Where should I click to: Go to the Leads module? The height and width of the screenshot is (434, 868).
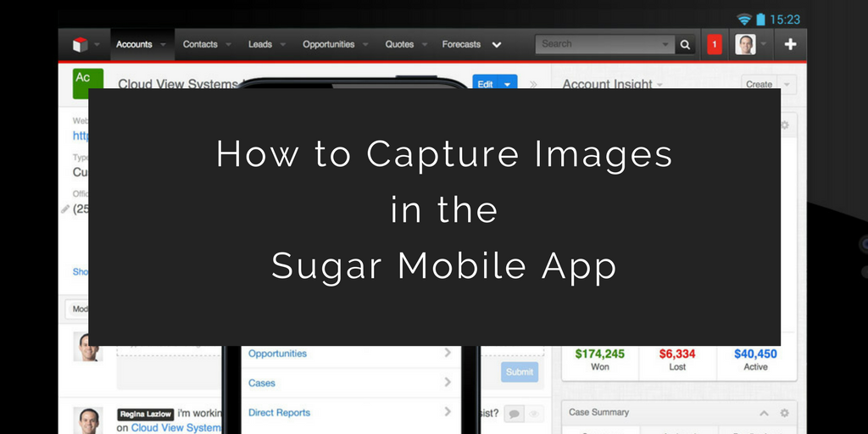pos(259,44)
